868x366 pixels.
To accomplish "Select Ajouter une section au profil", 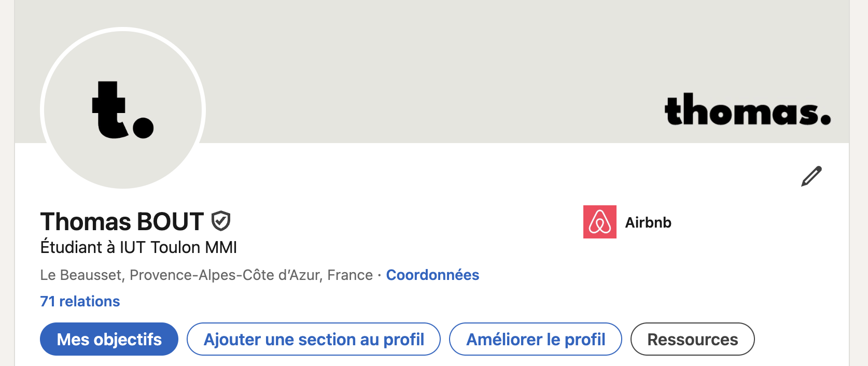I will coord(313,339).
